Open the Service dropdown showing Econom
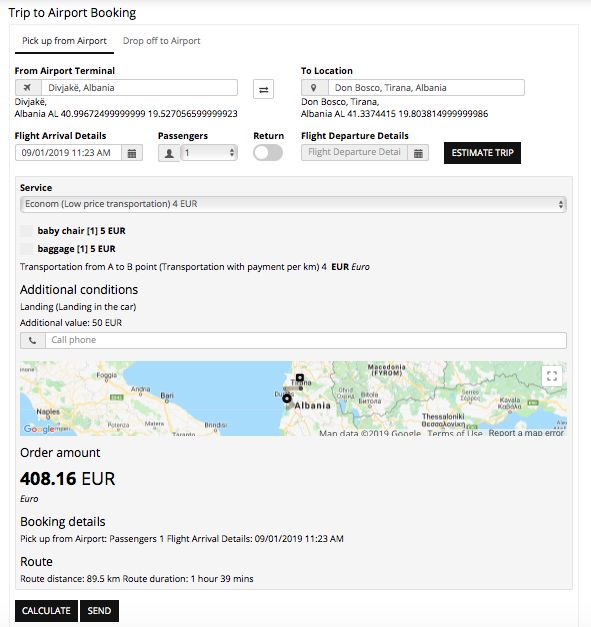 tap(293, 204)
